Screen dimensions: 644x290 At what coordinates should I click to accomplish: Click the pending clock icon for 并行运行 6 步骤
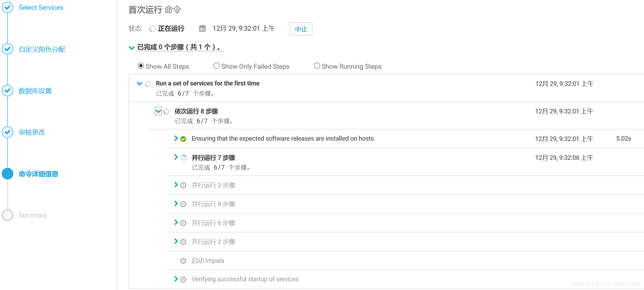tap(183, 223)
